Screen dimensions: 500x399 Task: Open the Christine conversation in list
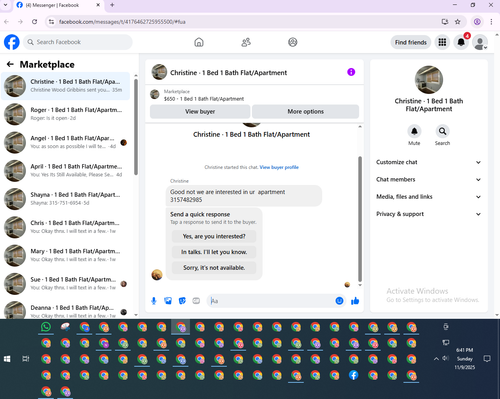[66, 86]
